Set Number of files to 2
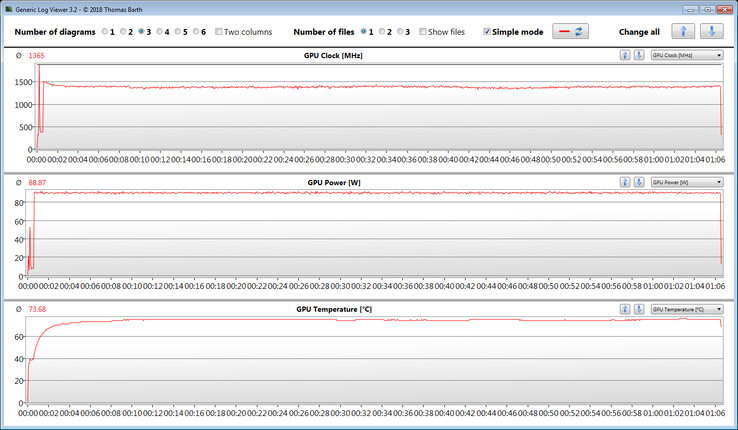Screen dimensions: 738x430 click(384, 32)
